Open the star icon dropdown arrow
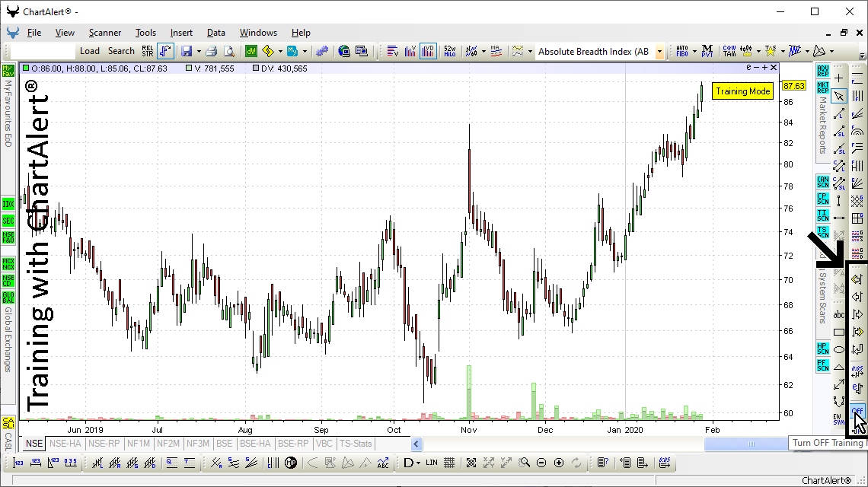The image size is (868, 487). 783,52
